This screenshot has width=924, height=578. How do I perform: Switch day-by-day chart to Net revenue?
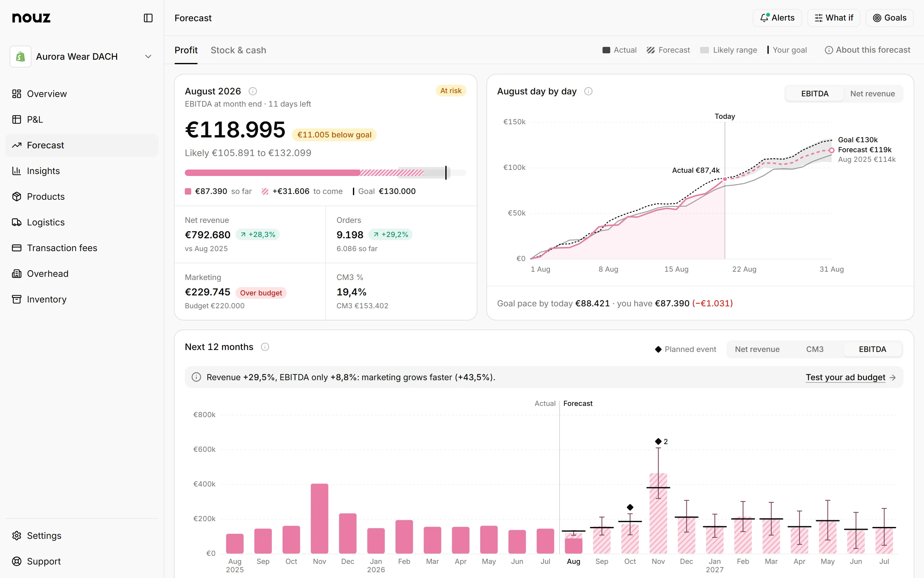pos(872,94)
